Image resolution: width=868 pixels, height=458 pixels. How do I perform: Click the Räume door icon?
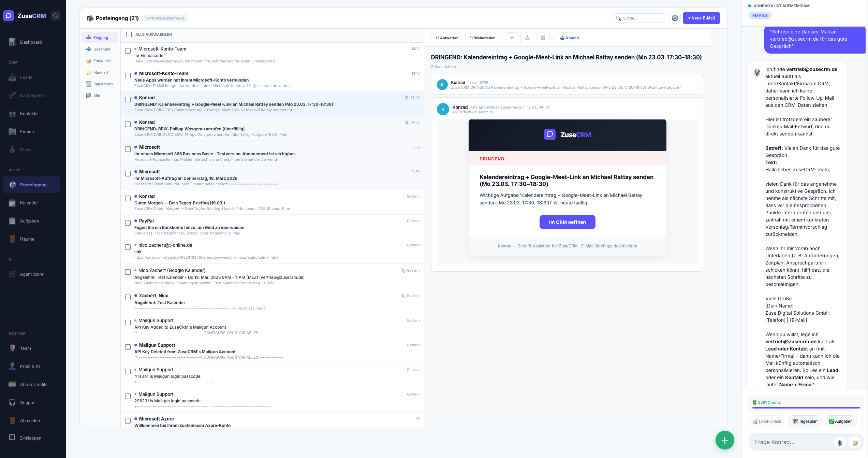pos(12,239)
